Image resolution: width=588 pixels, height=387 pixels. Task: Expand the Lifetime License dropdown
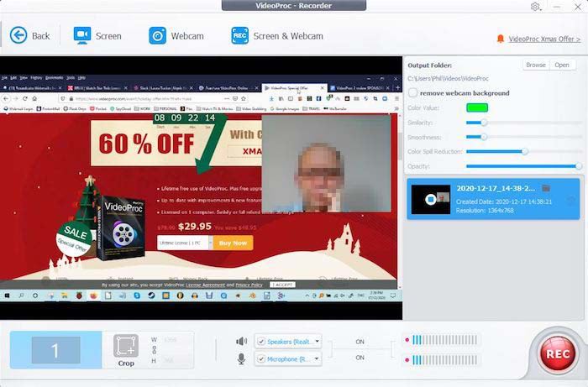tap(210, 243)
